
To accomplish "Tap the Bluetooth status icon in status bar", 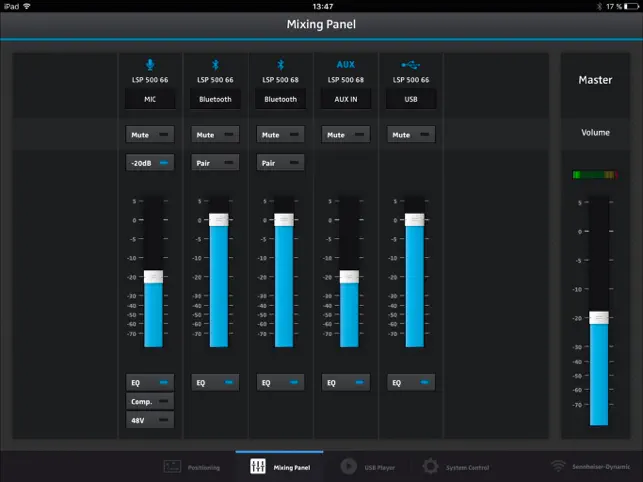I will click(599, 6).
